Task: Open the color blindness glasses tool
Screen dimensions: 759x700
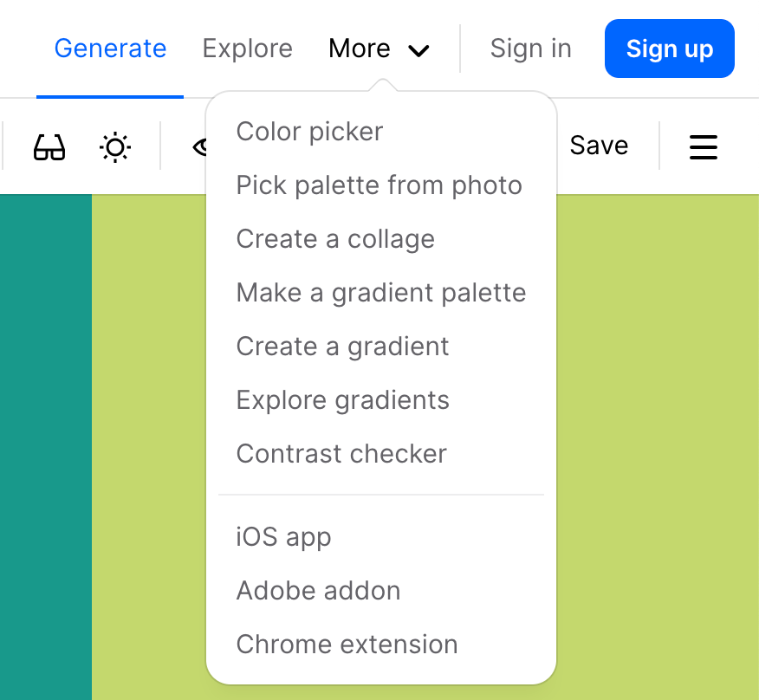Action: (x=49, y=146)
